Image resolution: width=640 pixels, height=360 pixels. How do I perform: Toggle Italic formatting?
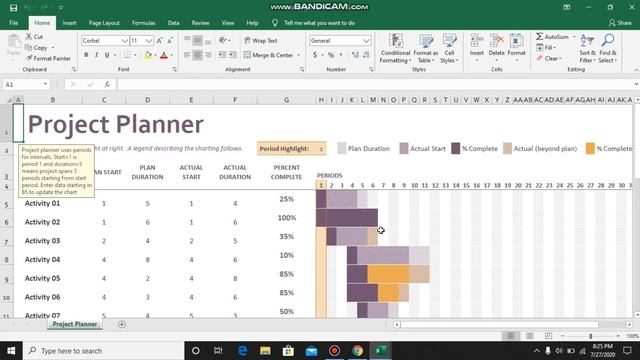(96, 55)
